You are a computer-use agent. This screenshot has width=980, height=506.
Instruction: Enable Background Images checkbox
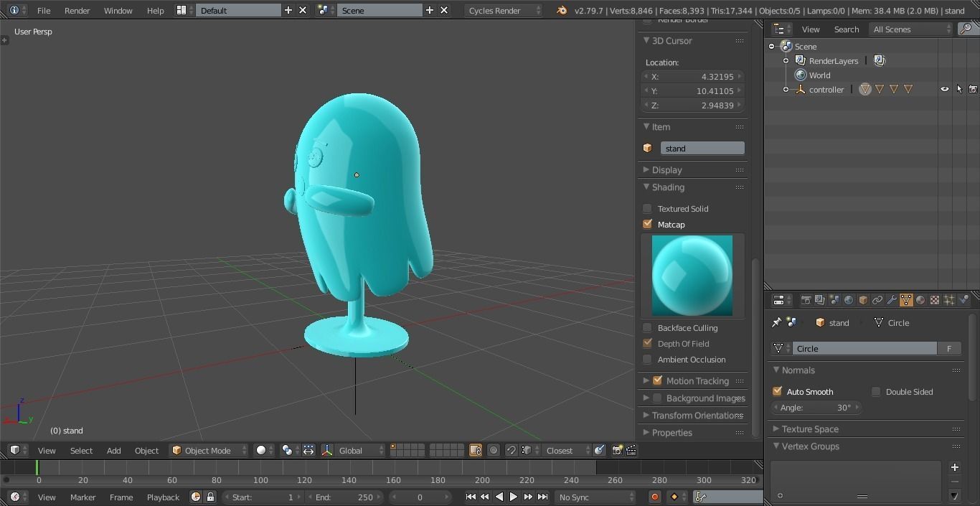(657, 398)
